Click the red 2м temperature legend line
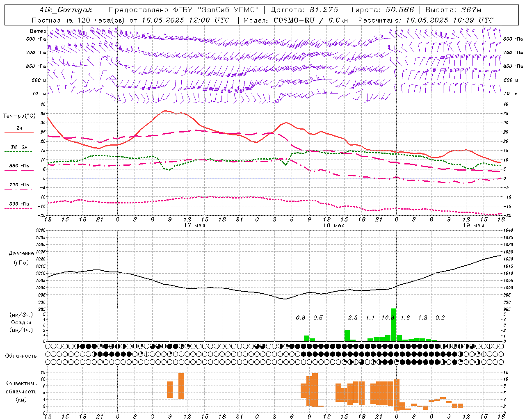 point(19,132)
